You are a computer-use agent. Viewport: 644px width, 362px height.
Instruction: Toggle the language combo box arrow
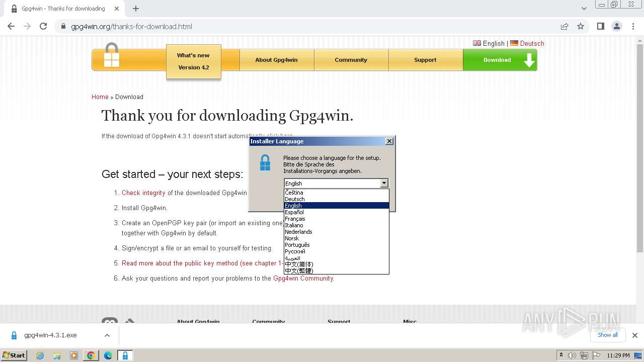384,184
